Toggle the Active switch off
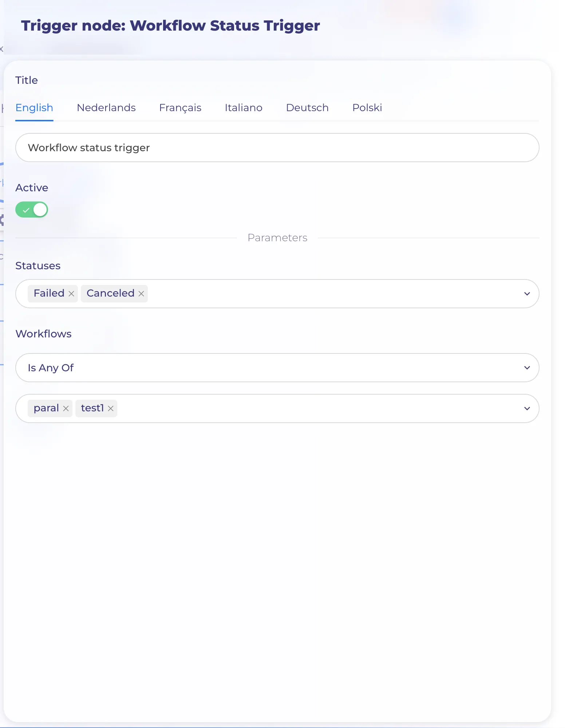 pos(32,210)
